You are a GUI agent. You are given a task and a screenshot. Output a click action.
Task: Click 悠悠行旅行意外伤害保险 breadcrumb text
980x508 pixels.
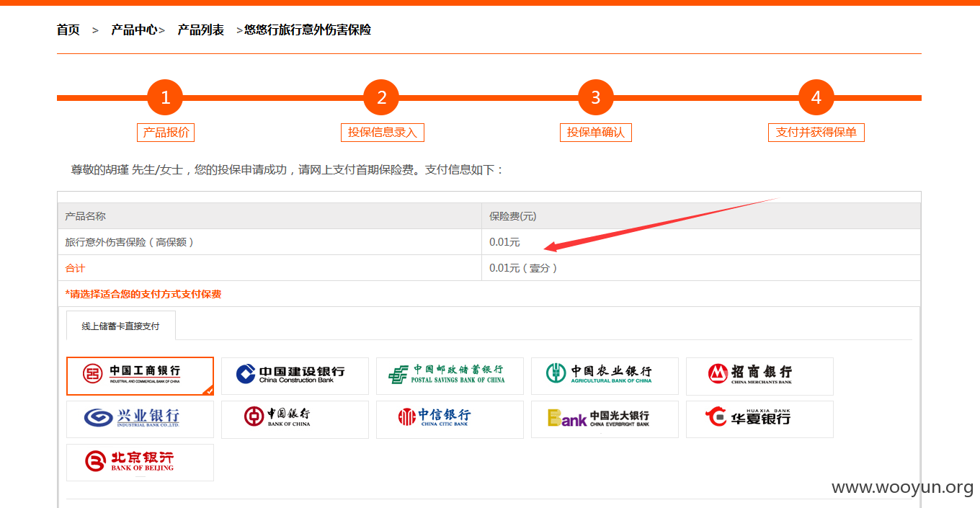(308, 30)
